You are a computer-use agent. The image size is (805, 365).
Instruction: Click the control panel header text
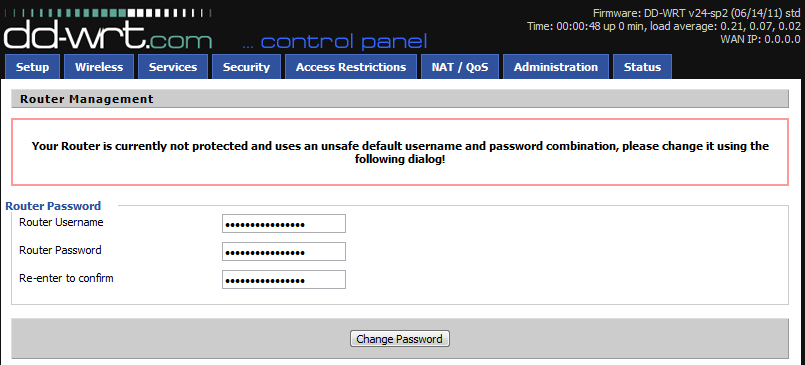pyautogui.click(x=335, y=42)
